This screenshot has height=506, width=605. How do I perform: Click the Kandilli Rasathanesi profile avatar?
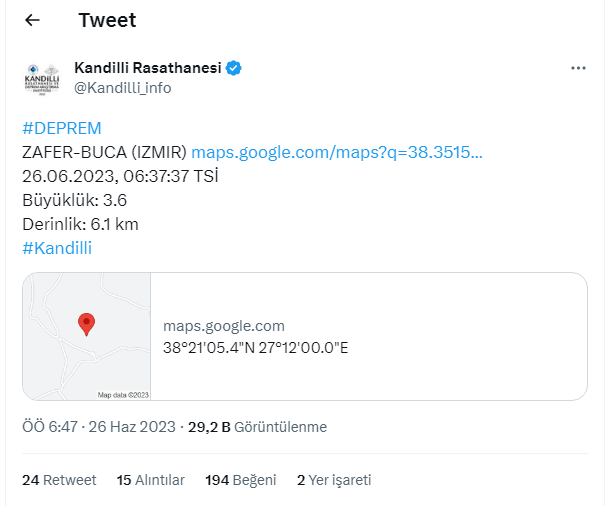(42, 78)
